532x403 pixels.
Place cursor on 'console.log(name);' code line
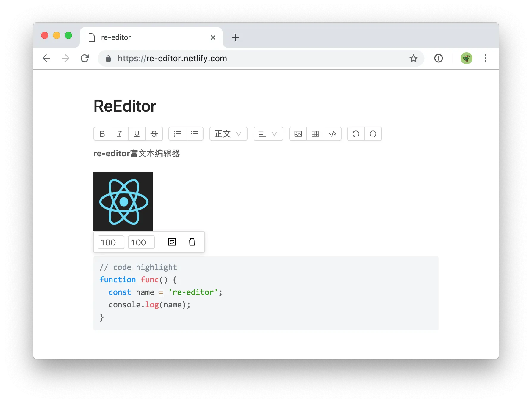[x=149, y=305]
